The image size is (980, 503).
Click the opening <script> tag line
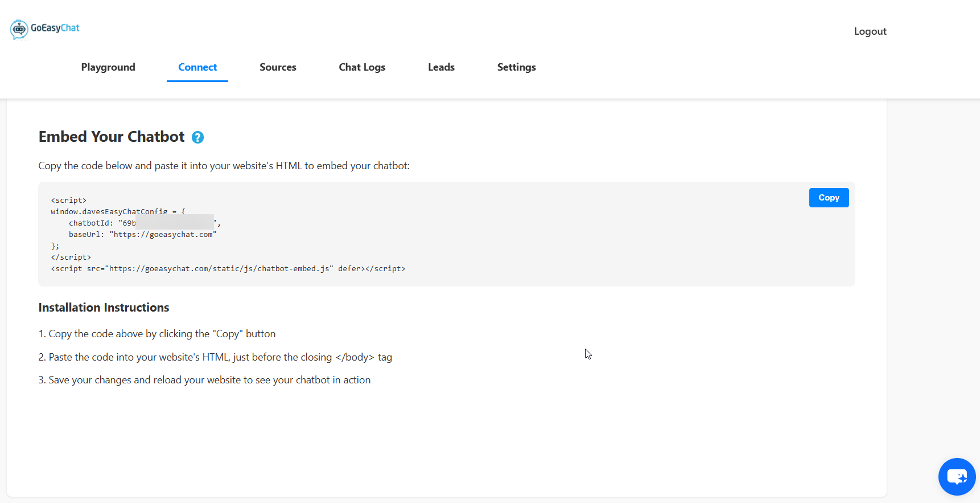pyautogui.click(x=69, y=200)
